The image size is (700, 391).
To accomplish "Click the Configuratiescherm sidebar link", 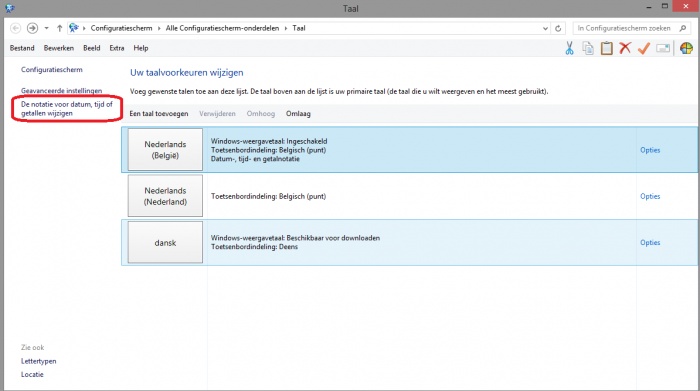I will click(51, 70).
